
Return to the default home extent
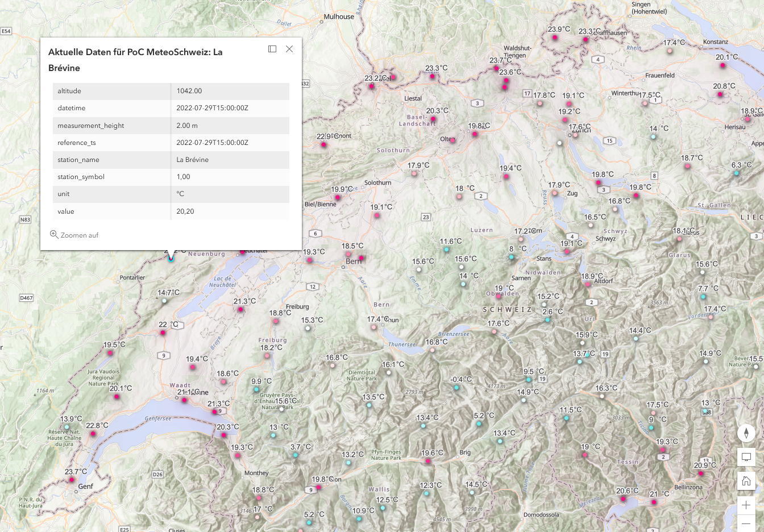[746, 481]
